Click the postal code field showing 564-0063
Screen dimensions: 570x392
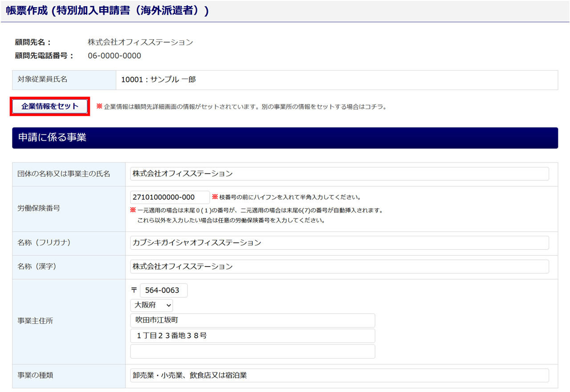163,291
